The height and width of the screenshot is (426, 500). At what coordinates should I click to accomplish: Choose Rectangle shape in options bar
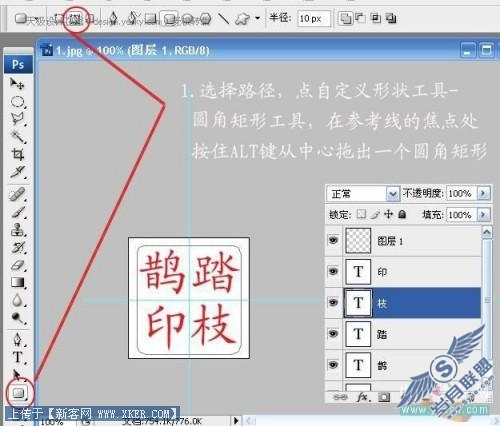[150, 18]
